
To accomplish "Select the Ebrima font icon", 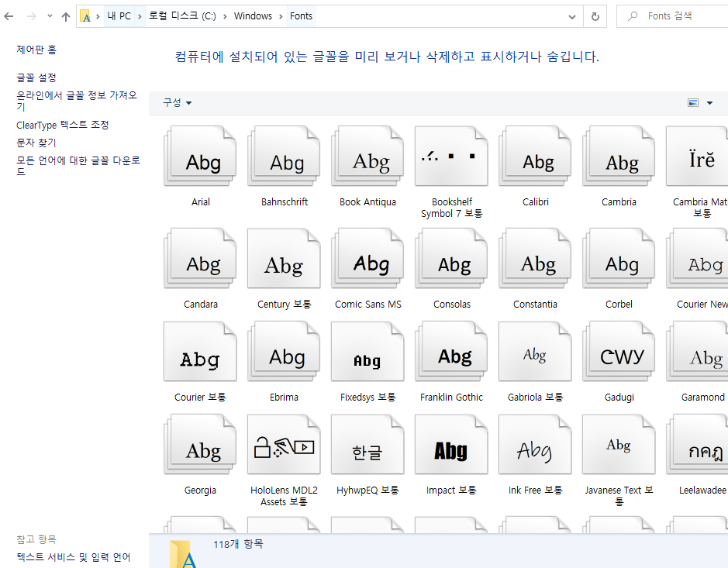I will [284, 351].
